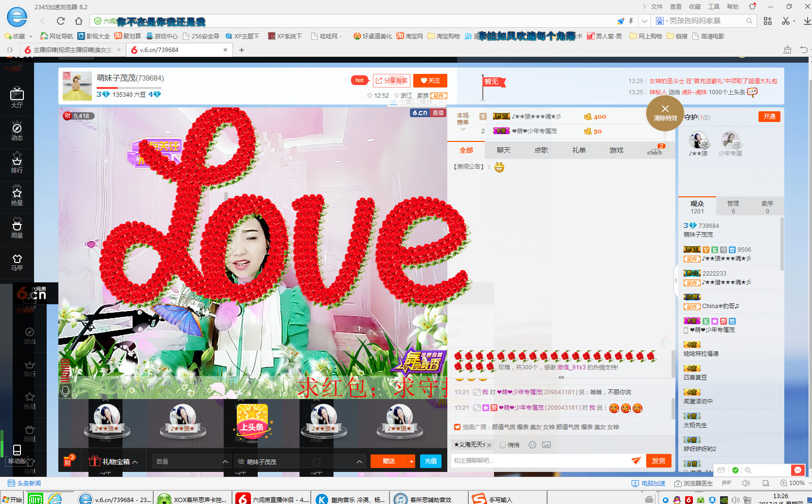Click the 关注 follow button
Image resolution: width=812 pixels, height=504 pixels.
point(430,81)
